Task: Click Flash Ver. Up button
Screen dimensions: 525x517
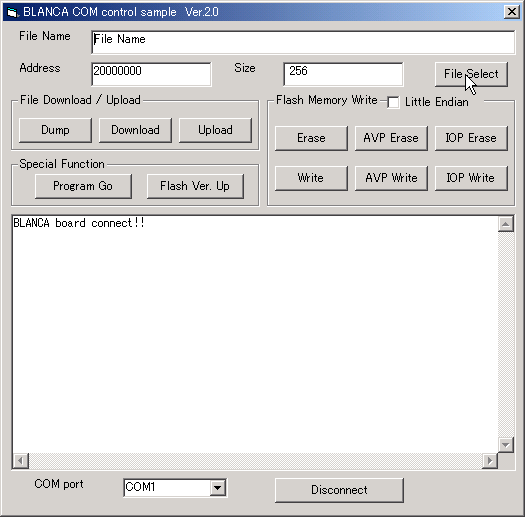Action: coord(195,186)
